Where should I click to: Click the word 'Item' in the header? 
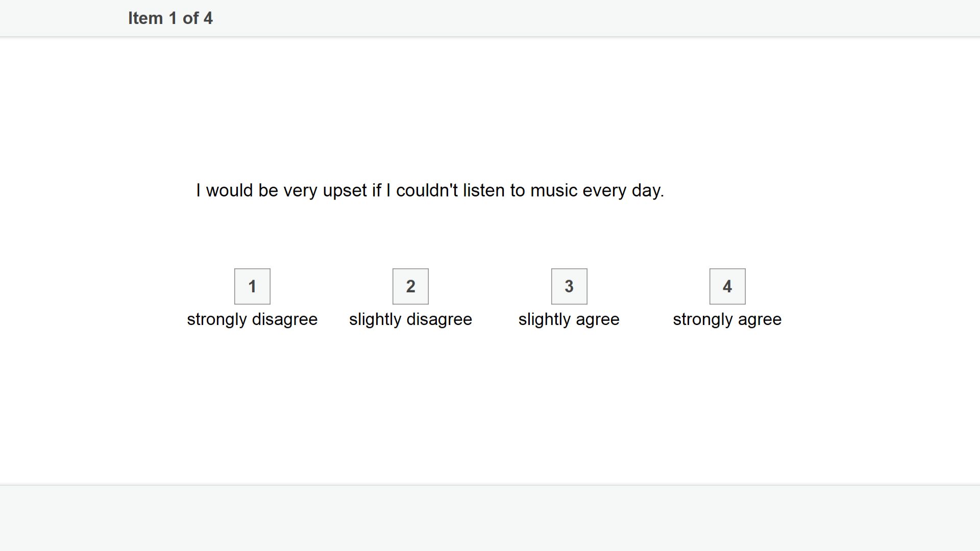[x=145, y=18]
